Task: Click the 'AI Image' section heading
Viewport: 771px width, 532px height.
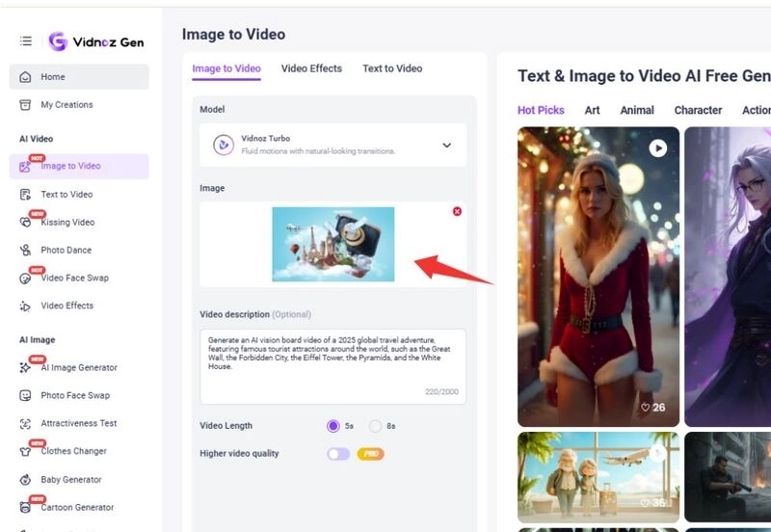Action: click(37, 340)
